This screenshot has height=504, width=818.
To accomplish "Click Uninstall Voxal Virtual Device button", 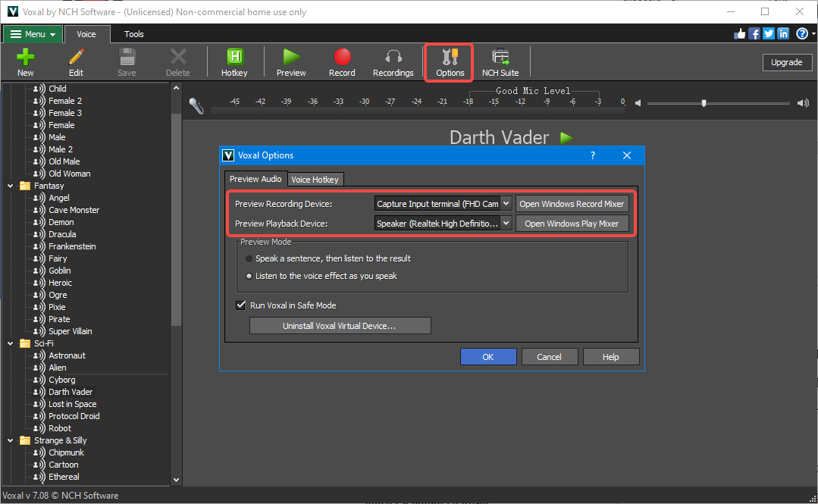I will click(x=340, y=326).
